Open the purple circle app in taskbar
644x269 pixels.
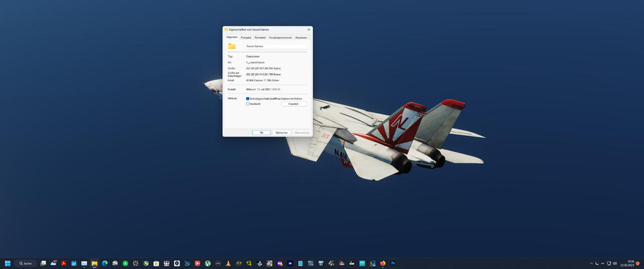(279, 263)
